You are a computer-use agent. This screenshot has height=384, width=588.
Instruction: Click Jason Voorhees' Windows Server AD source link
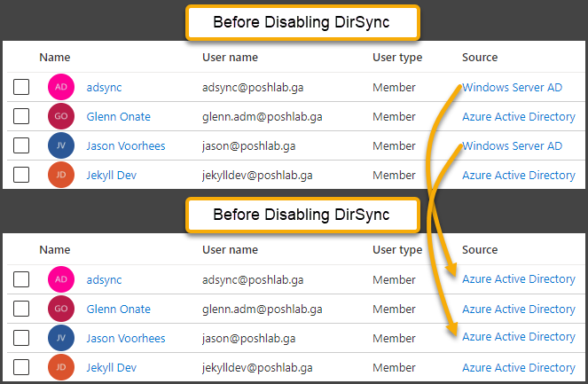coord(513,145)
